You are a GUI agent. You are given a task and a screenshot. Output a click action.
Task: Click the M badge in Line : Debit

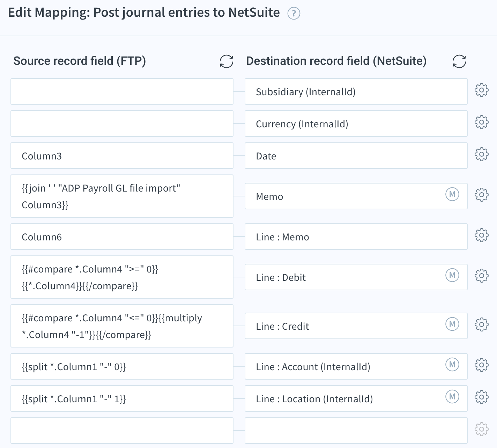click(x=452, y=275)
